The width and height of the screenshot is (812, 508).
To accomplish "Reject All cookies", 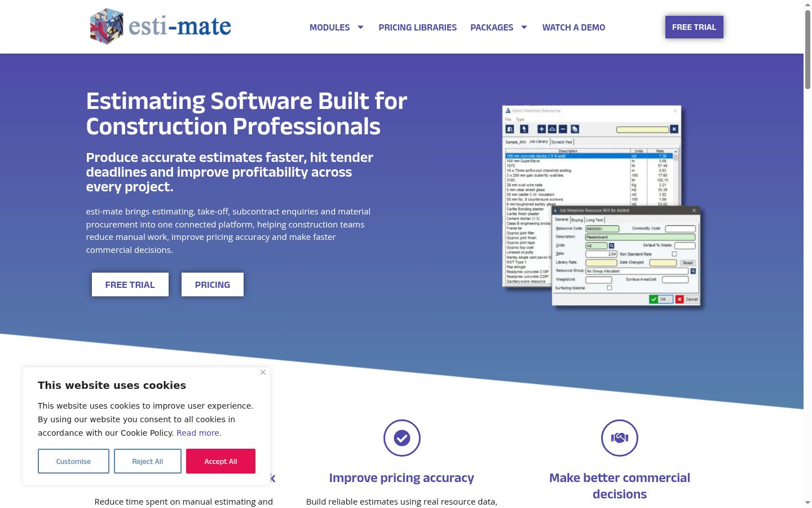I will [148, 461].
